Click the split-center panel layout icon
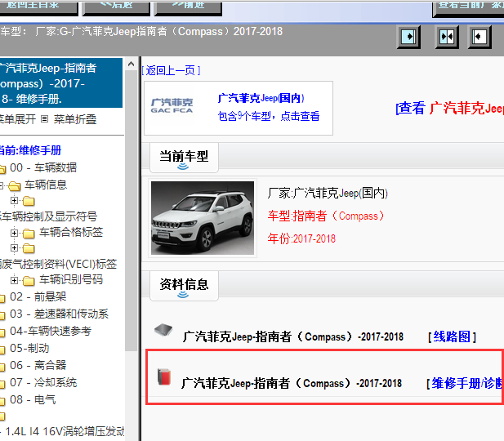 click(x=447, y=37)
